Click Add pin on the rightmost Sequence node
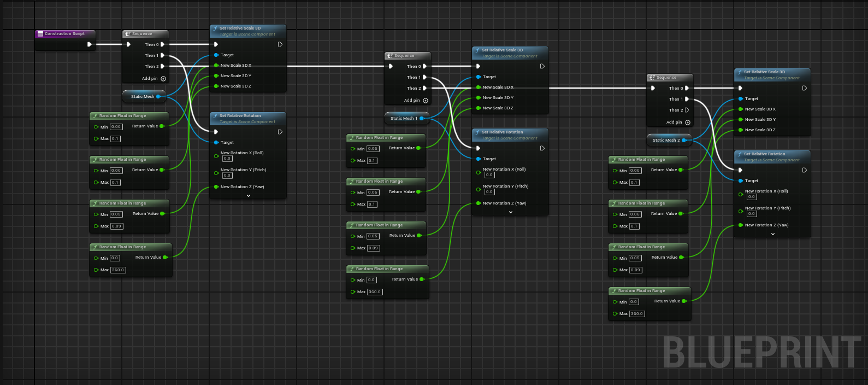 [687, 122]
